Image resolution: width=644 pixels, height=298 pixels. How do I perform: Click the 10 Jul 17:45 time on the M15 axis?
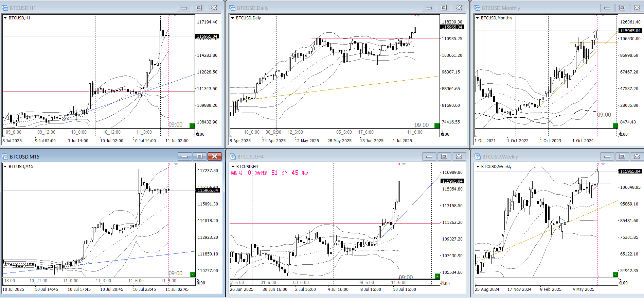pos(79,289)
